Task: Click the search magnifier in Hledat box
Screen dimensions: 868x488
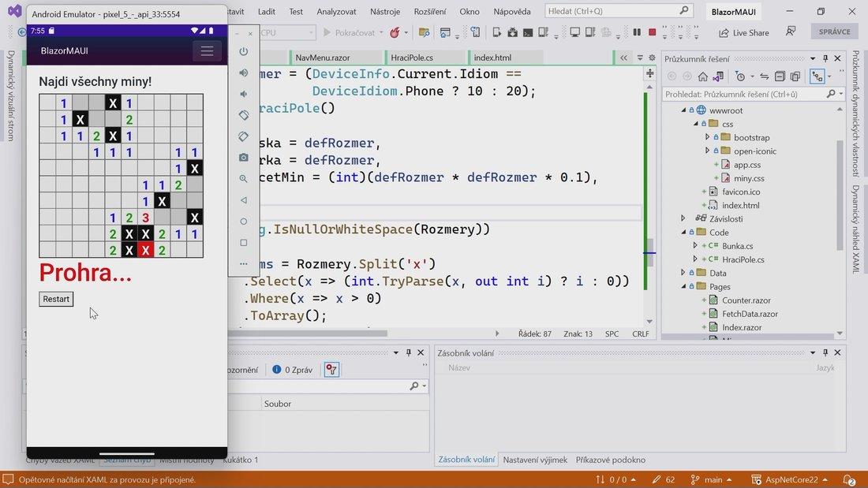Action: [684, 10]
